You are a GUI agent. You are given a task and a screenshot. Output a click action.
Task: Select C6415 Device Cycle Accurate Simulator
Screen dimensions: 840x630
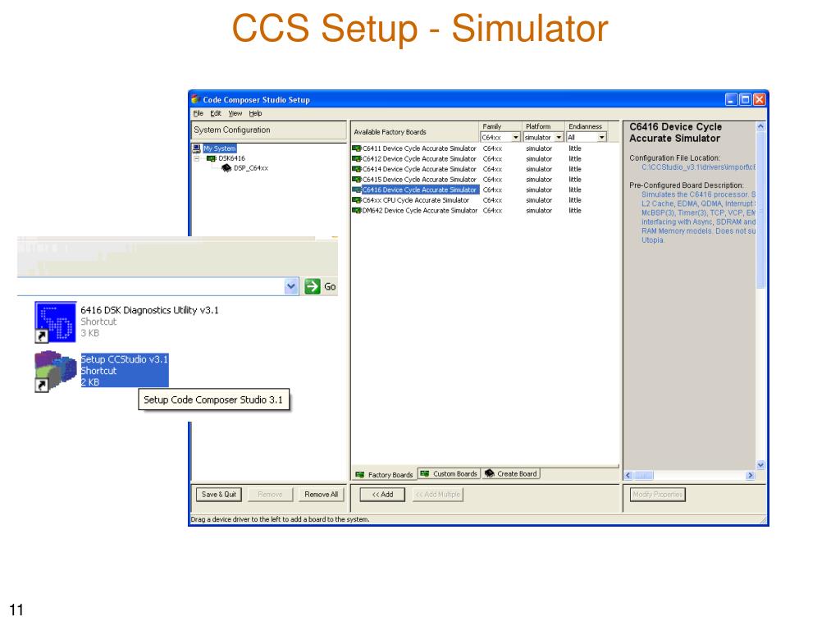419,180
